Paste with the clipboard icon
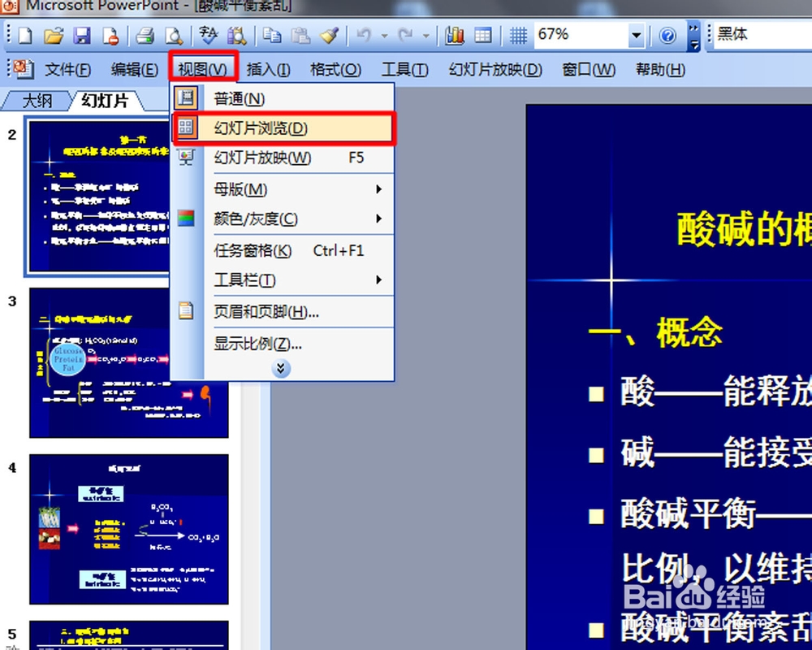Image resolution: width=812 pixels, height=650 pixels. pyautogui.click(x=300, y=35)
